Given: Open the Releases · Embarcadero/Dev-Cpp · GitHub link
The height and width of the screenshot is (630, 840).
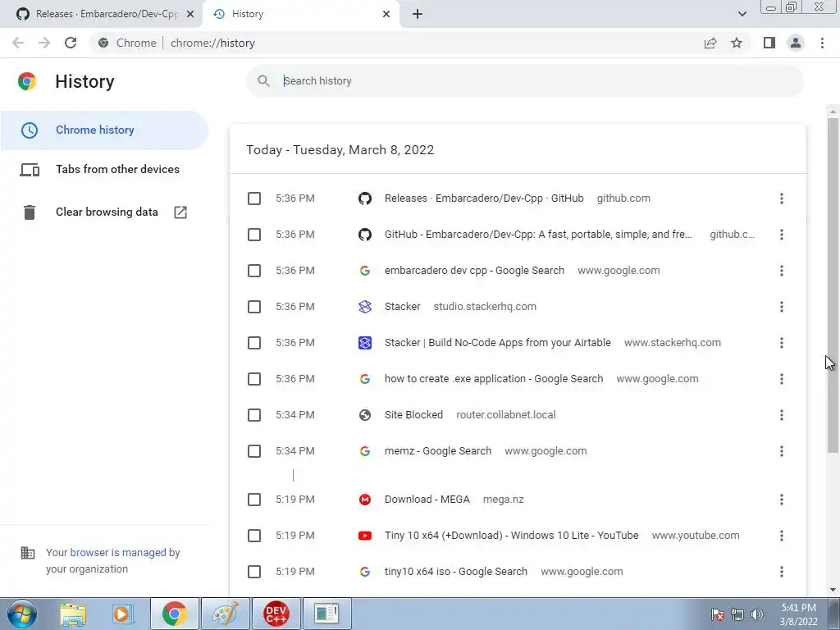Looking at the screenshot, I should [x=484, y=199].
